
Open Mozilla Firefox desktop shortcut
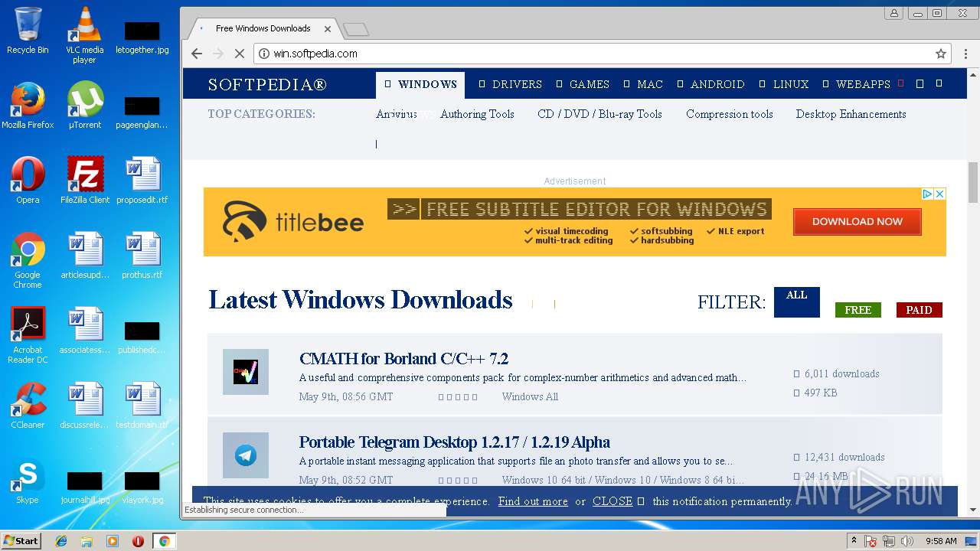point(28,106)
